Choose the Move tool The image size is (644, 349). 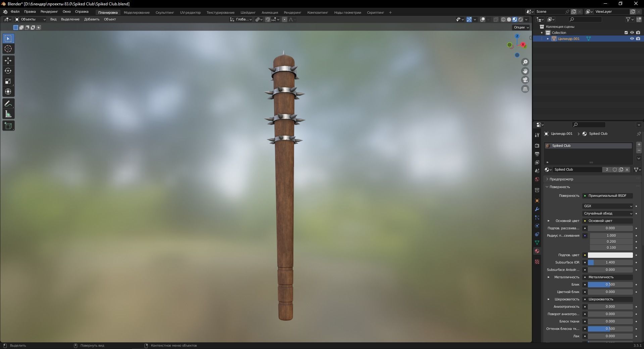[x=8, y=61]
